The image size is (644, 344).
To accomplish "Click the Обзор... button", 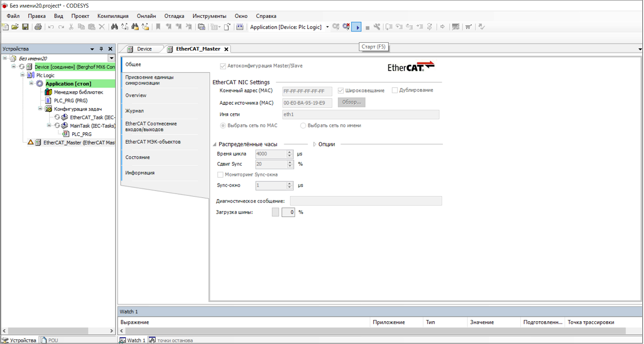I will (352, 102).
